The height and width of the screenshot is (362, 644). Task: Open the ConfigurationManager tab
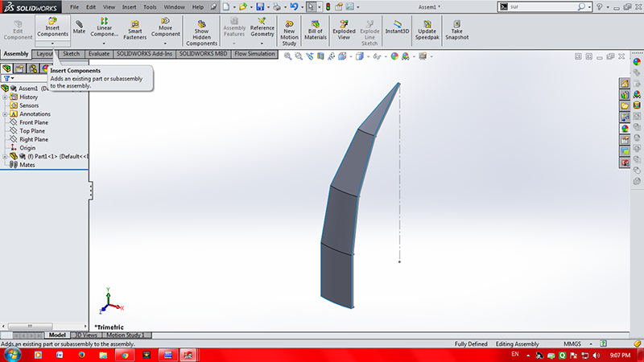[32, 68]
